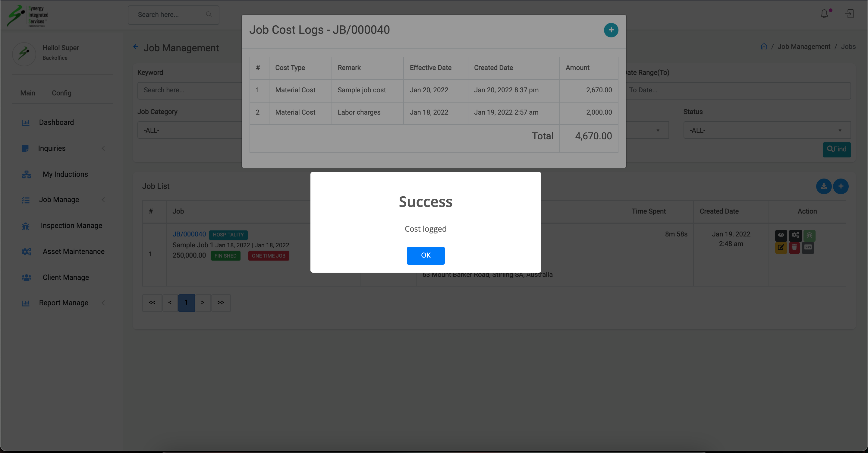Open Asset Maintenance in sidebar
Viewport: 868px width, 453px height.
pos(73,252)
